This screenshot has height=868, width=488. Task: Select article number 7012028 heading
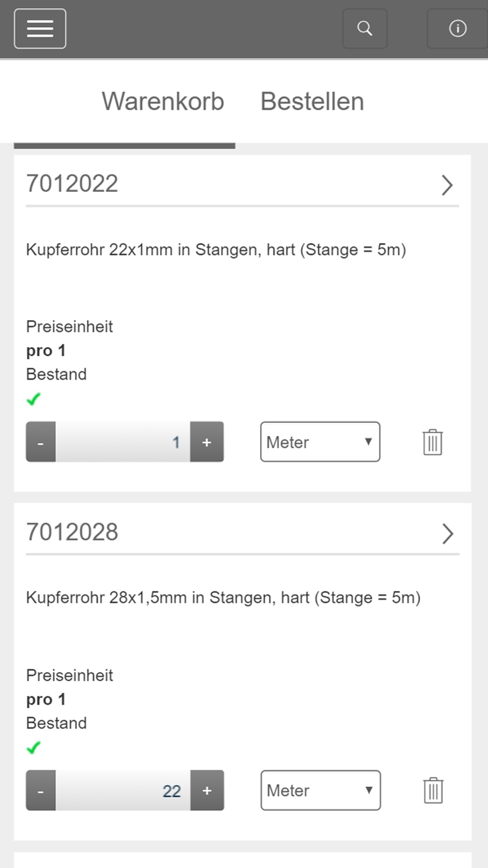pyautogui.click(x=72, y=532)
